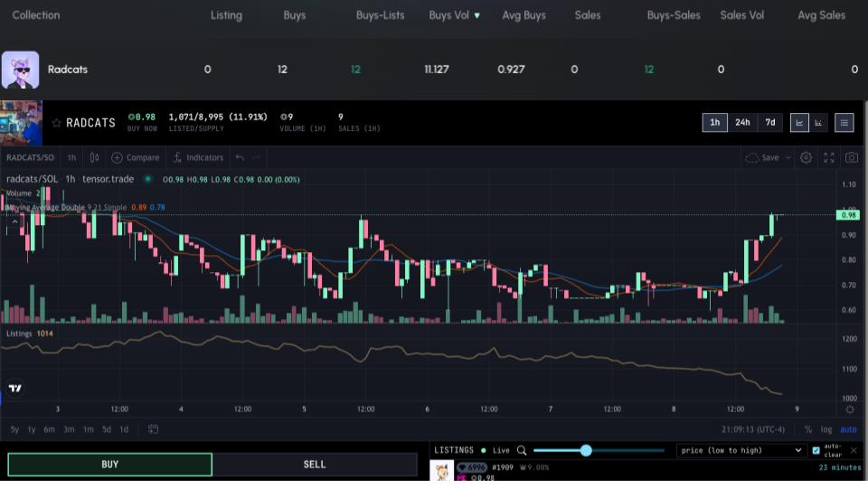Save the chart layout
Screen dimensions: 868x488
point(761,157)
